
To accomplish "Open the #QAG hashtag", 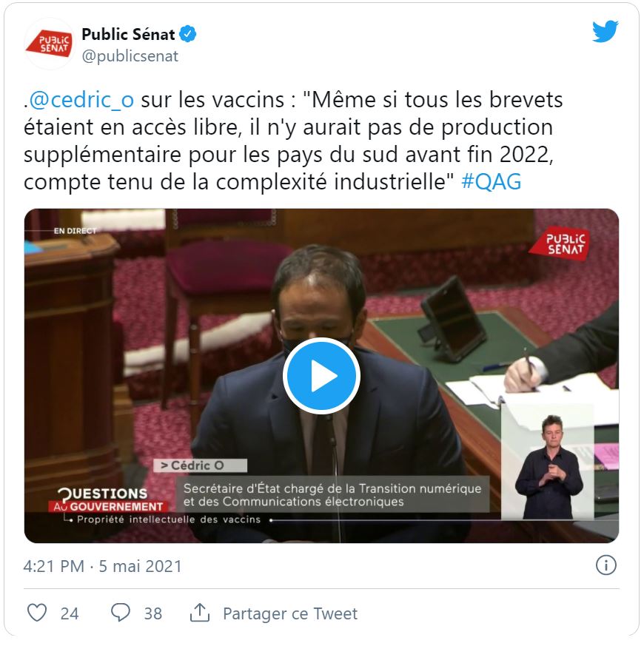I will click(x=491, y=182).
